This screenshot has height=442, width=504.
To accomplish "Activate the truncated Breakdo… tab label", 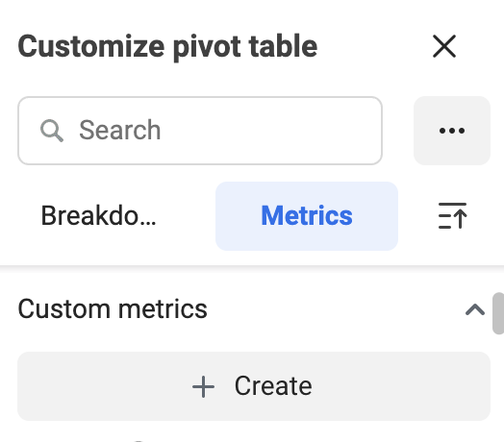I will click(x=98, y=216).
